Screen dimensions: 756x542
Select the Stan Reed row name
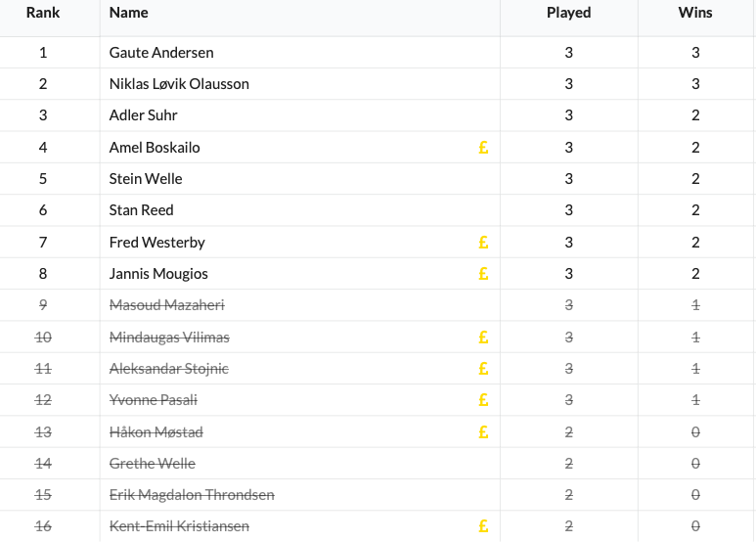click(x=142, y=210)
